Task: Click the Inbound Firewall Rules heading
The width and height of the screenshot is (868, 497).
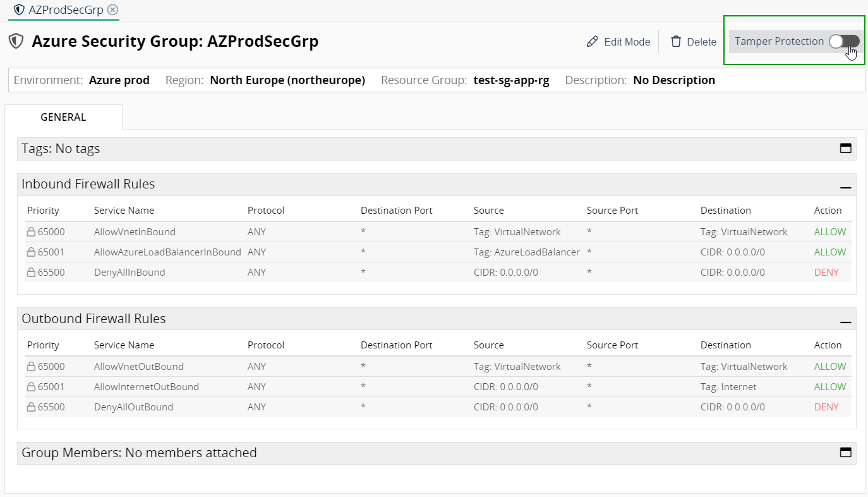Action: (88, 184)
